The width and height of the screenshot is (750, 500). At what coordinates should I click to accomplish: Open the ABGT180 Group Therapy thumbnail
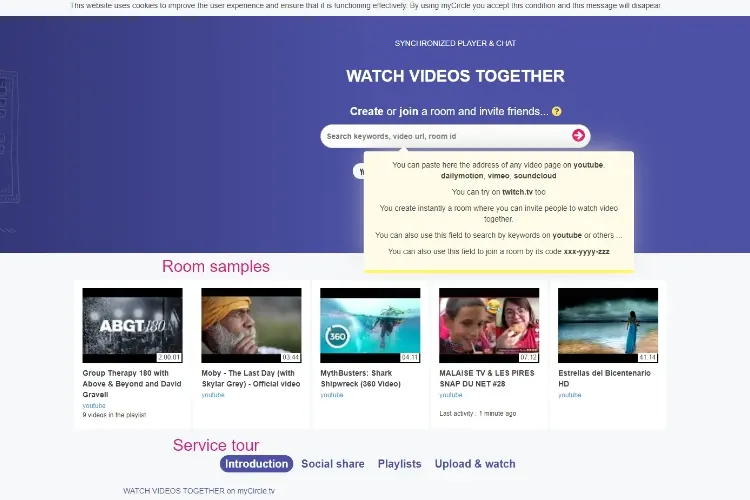[132, 325]
